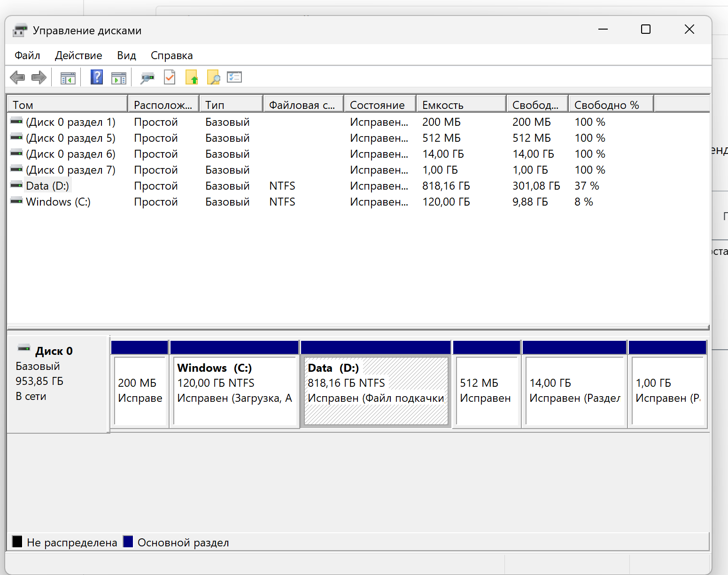Sort by the Состояние column header
This screenshot has width=728, height=575.
380,105
